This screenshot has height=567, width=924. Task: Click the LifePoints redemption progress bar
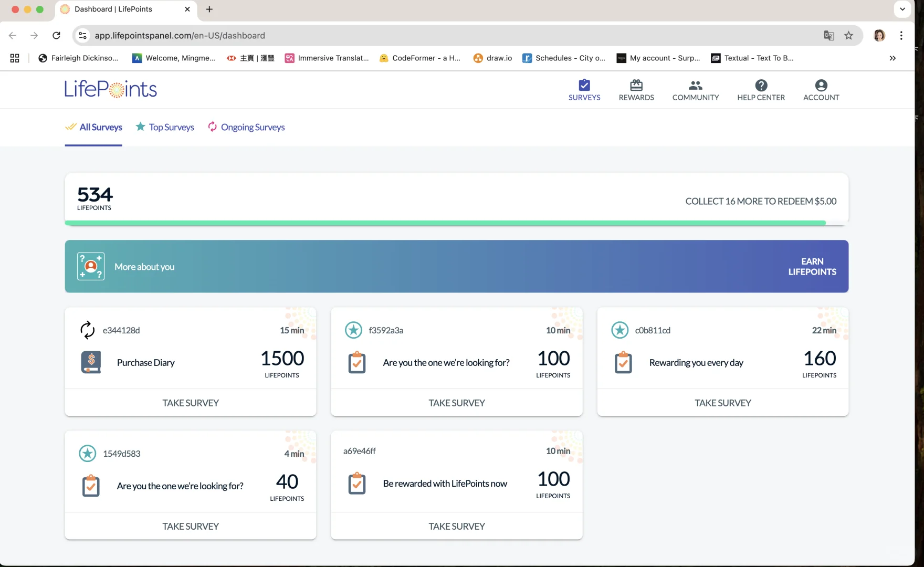[456, 223]
